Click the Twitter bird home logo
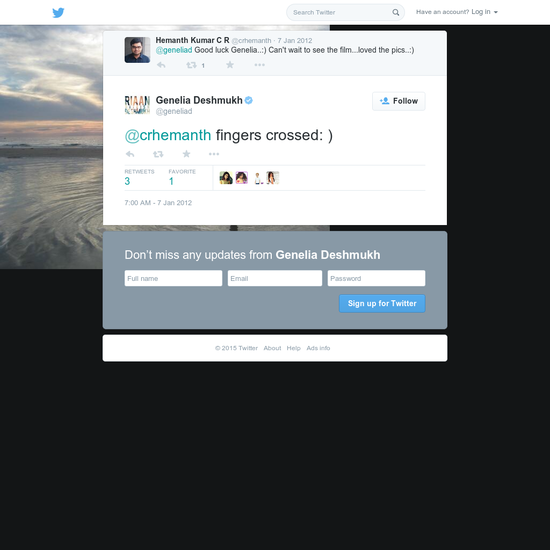 [58, 13]
